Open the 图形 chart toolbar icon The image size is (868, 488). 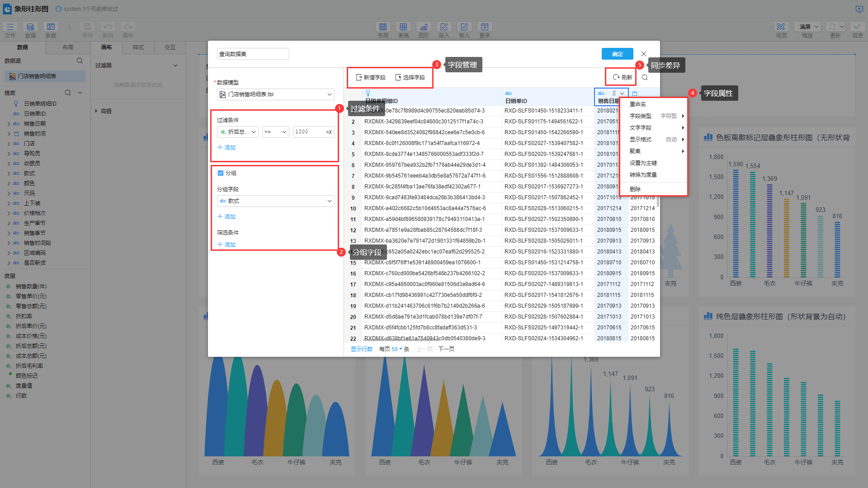coord(424,27)
